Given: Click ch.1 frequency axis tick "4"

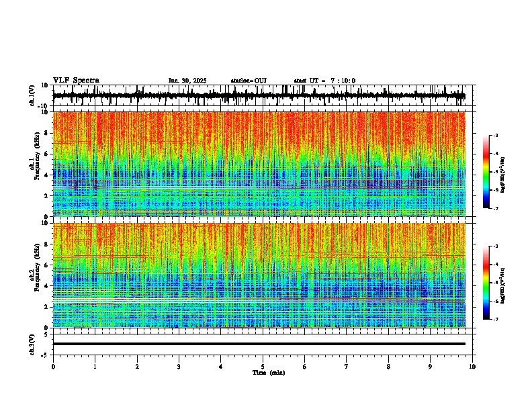Looking at the screenshot, I should tap(47, 175).
